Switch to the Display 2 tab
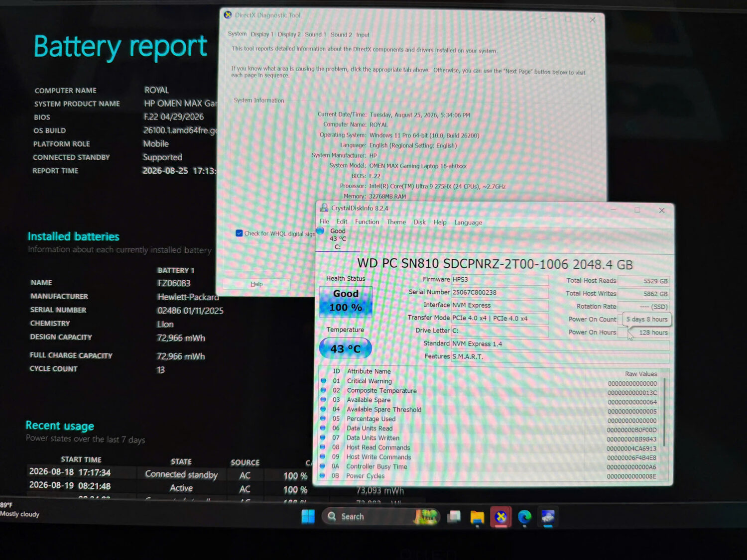 pos(289,34)
